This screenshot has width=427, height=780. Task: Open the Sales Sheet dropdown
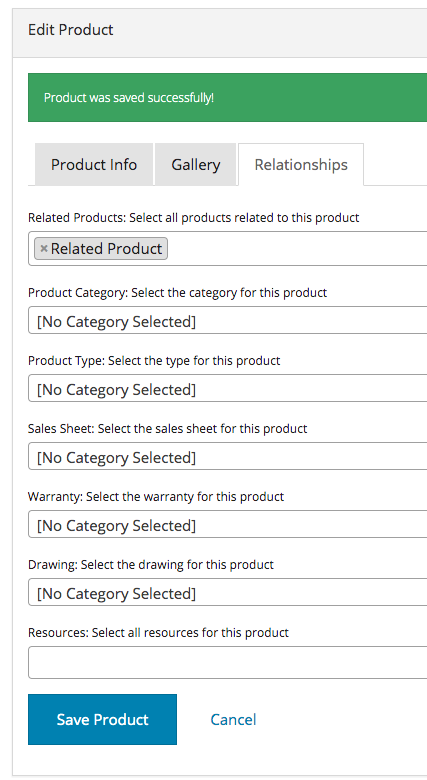[x=227, y=456]
